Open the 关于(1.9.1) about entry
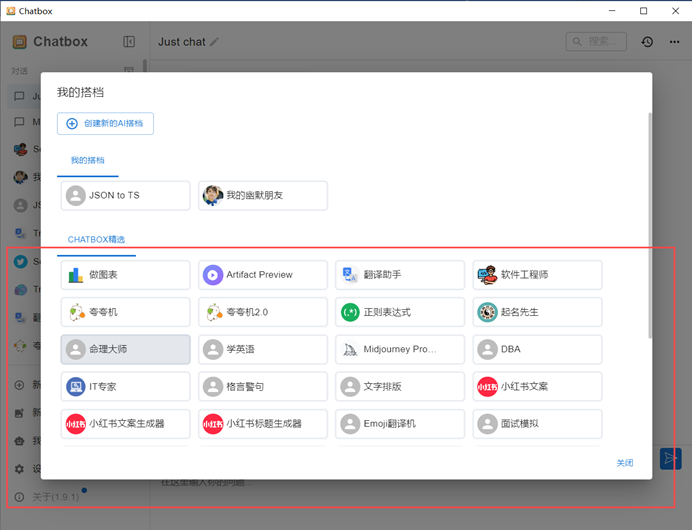The height and width of the screenshot is (530, 692). point(47,497)
